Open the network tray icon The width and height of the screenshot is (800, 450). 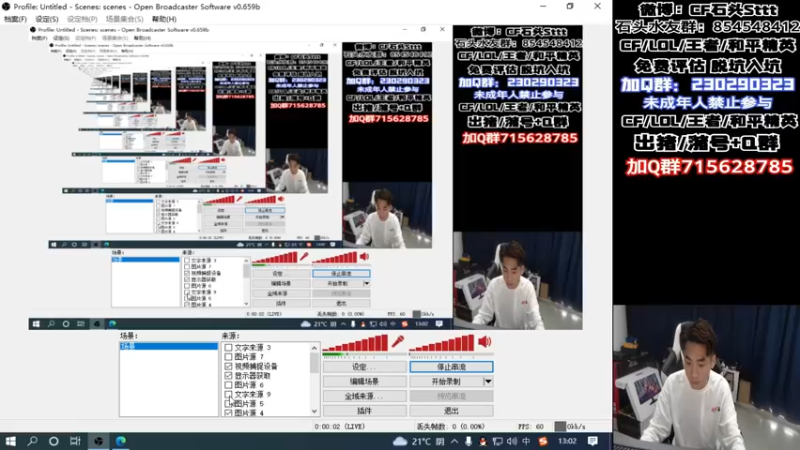point(497,441)
